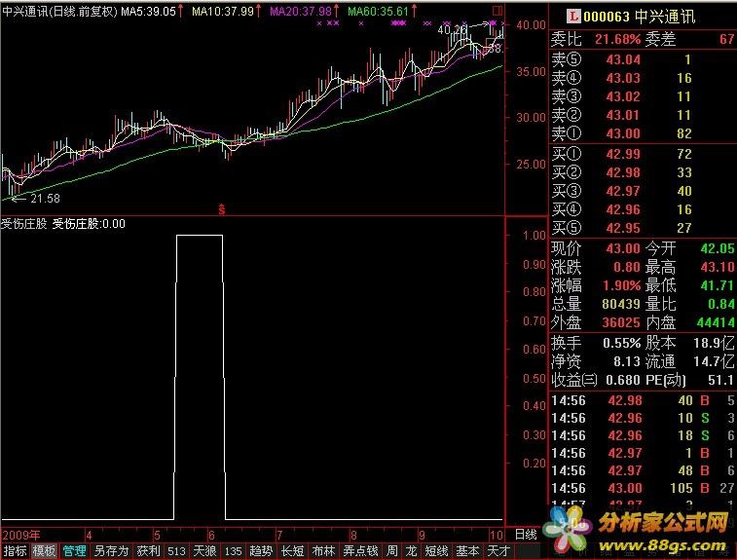Select the 天才 template tab
737x560 pixels.
tap(498, 550)
